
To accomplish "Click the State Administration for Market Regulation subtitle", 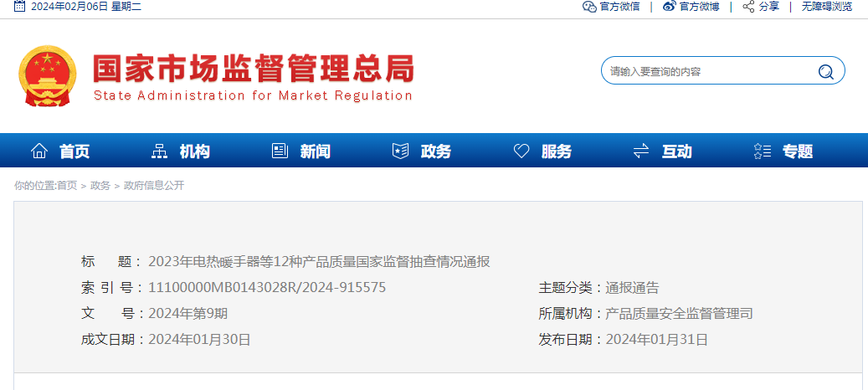I will point(253,95).
